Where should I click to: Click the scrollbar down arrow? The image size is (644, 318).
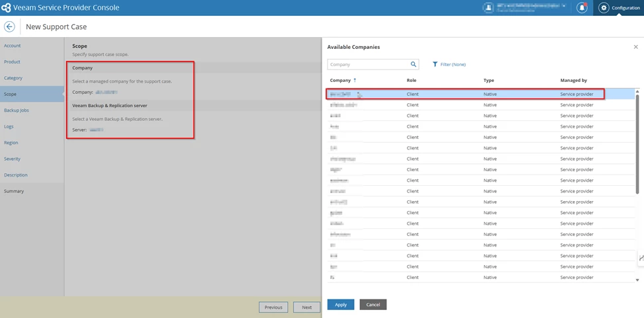tap(637, 280)
